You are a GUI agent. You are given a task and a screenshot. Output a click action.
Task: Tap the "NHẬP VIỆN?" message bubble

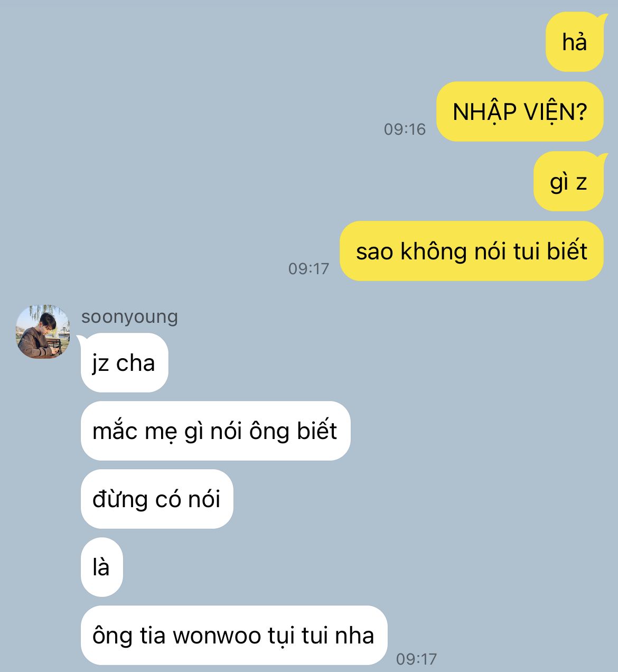tap(520, 111)
